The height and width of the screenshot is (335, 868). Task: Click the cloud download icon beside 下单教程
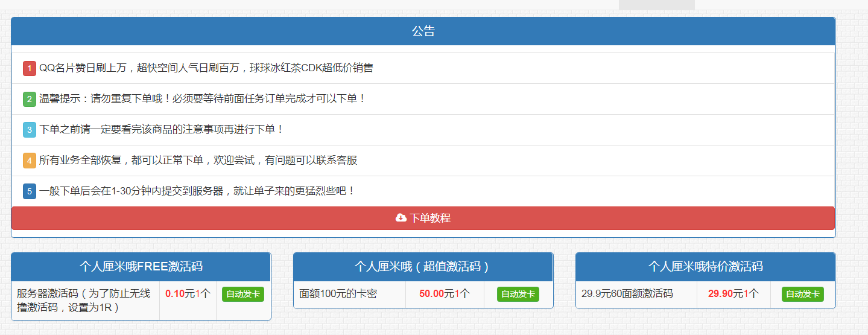[401, 218]
